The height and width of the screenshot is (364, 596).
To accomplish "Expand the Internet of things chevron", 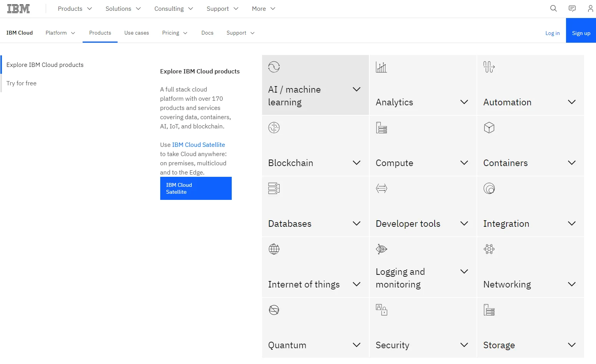I will [357, 284].
